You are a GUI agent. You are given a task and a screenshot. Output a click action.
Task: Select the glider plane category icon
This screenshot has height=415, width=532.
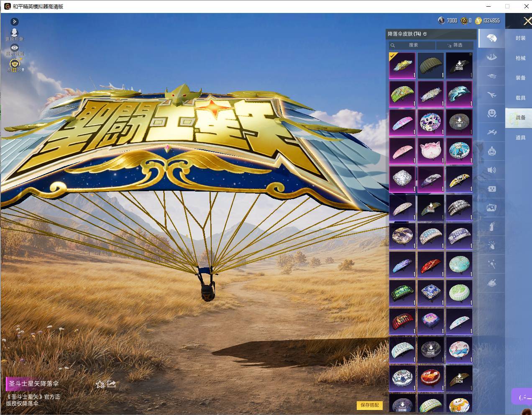click(492, 132)
